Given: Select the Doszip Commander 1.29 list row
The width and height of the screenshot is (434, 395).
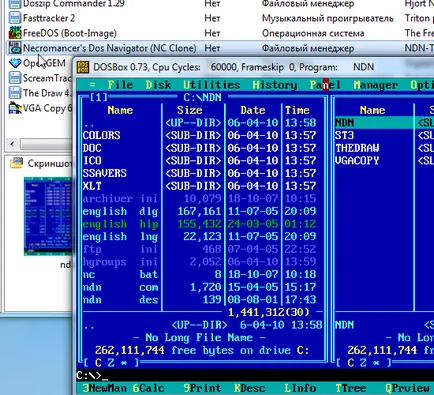Looking at the screenshot, I should (x=220, y=4).
